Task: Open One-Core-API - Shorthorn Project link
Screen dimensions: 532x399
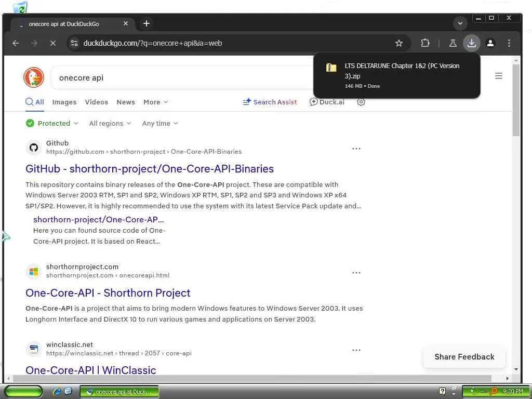Action: (x=108, y=293)
